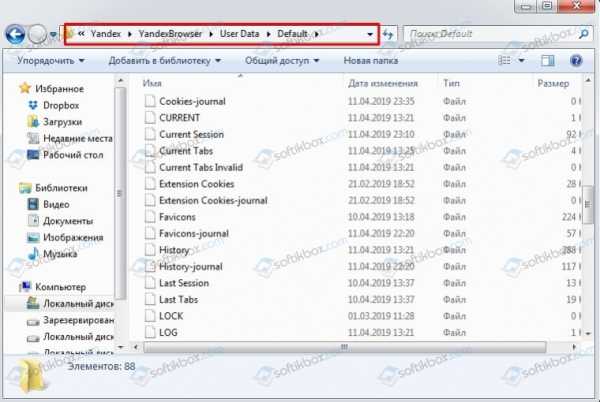
Task: Open Общий доступ menu
Action: pyautogui.click(x=282, y=60)
